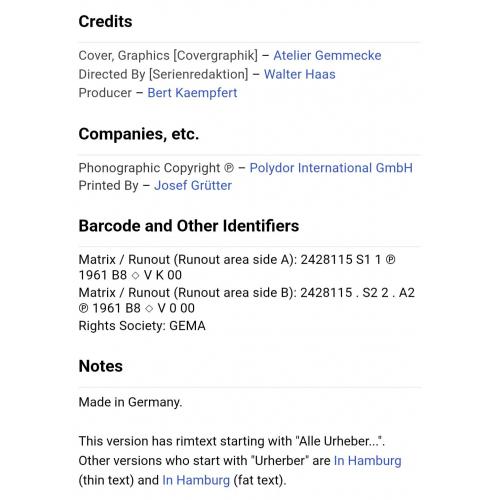Click the Credits section heading

click(105, 22)
